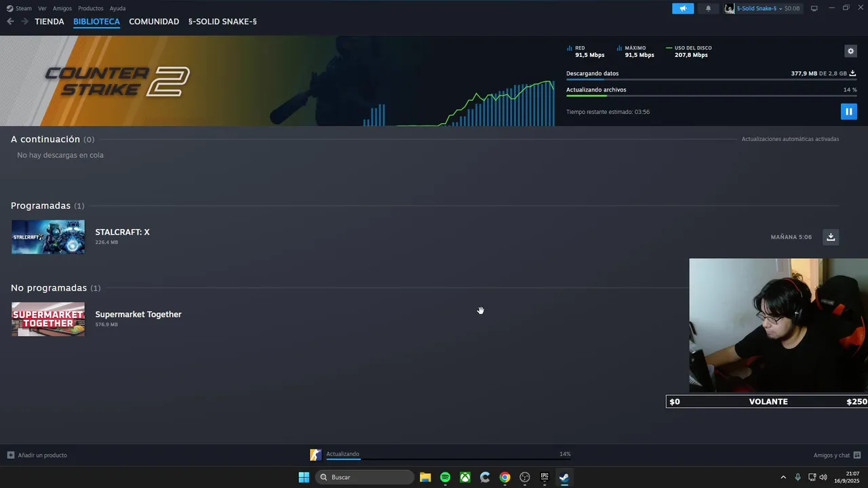Click the profile avatar in header

730,8
